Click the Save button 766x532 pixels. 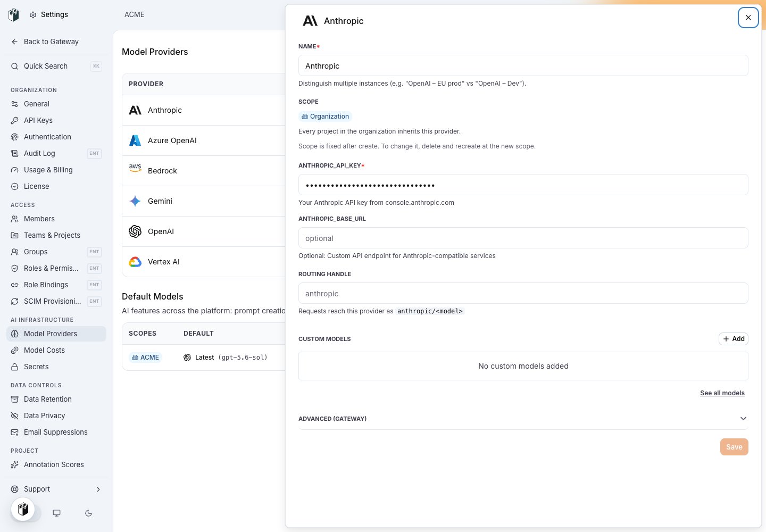click(734, 447)
